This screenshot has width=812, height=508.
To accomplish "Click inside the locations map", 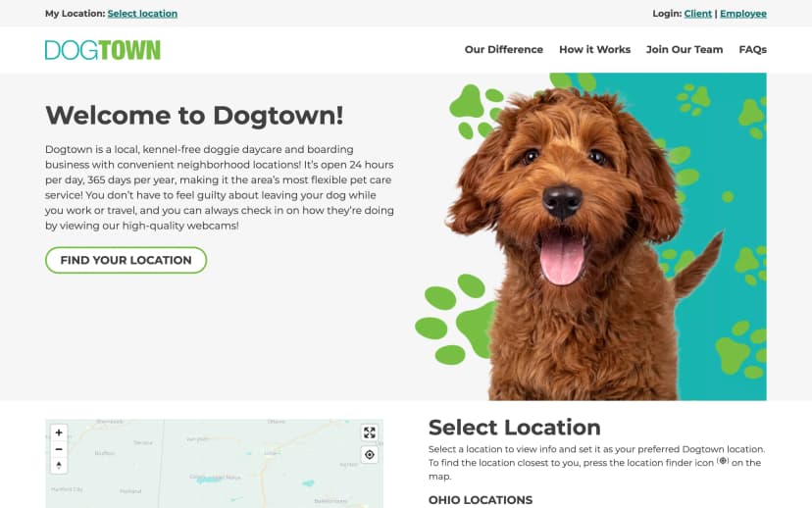I will point(214,464).
